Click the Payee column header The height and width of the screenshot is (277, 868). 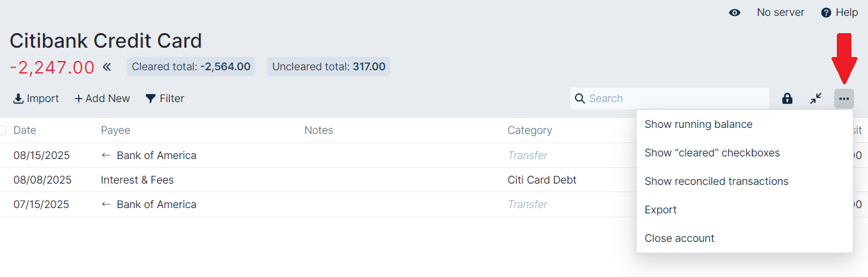coord(115,131)
